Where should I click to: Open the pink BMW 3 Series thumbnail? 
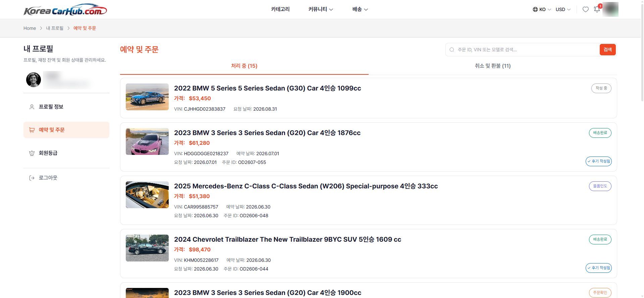[x=147, y=141]
